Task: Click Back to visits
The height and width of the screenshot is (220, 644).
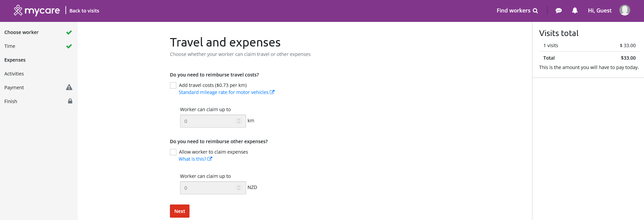Action: [x=84, y=11]
